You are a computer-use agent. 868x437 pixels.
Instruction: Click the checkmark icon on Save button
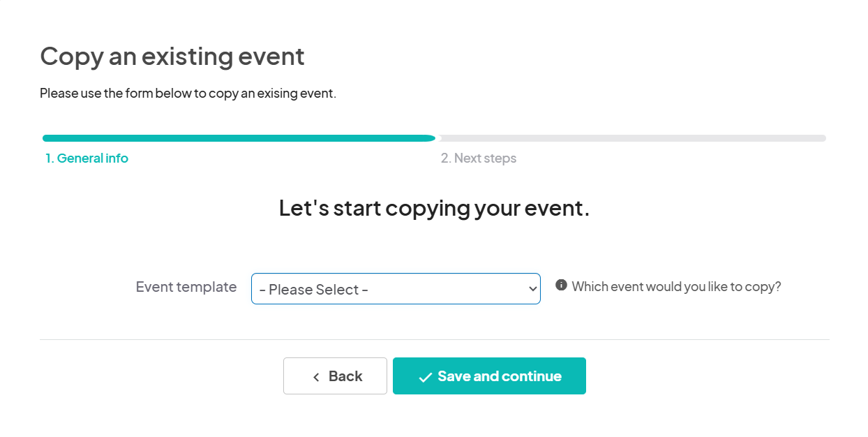tap(425, 377)
